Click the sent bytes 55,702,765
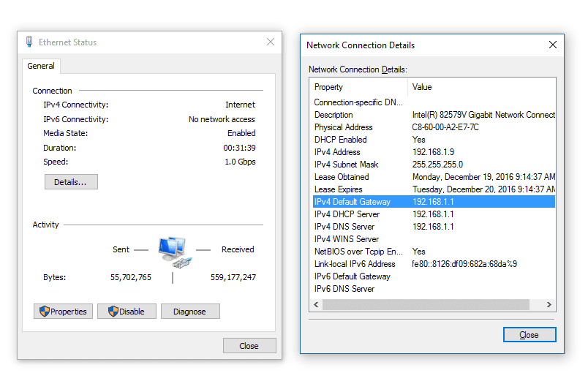 click(x=131, y=277)
